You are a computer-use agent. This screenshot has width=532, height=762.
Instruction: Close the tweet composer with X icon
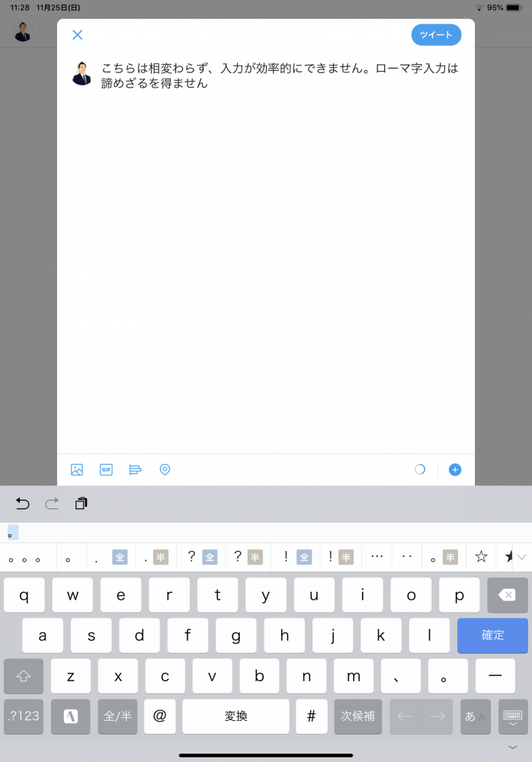77,35
